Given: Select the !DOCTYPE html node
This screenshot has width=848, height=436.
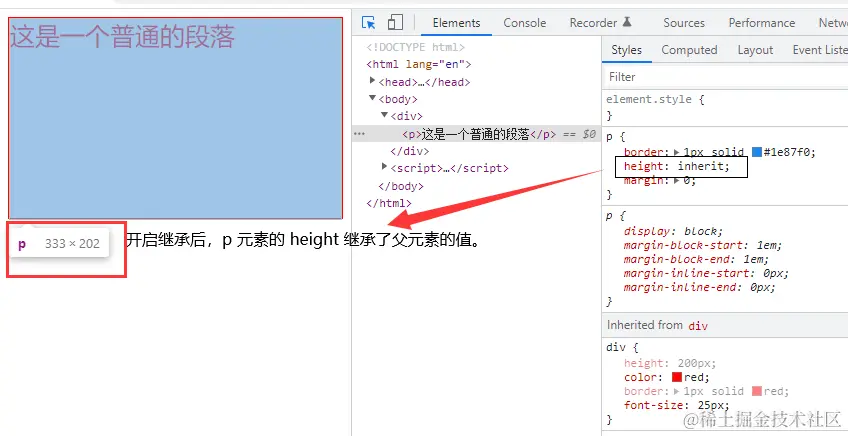Looking at the screenshot, I should coord(415,47).
